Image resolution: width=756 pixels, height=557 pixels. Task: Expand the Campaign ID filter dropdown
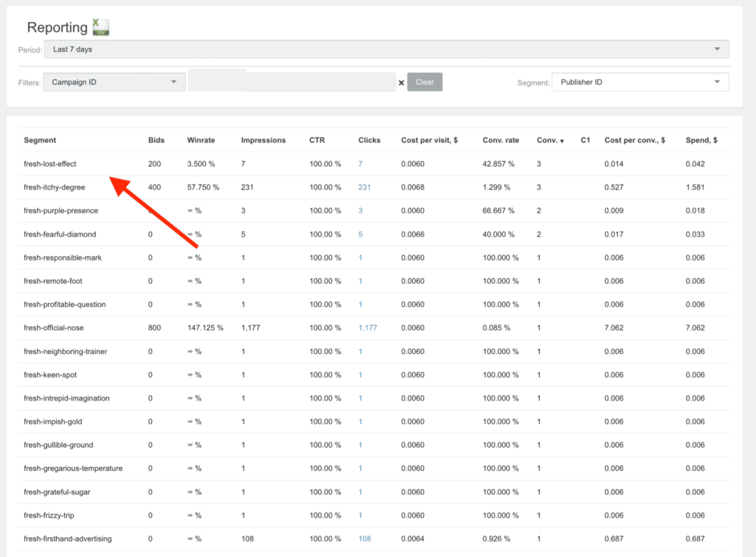pos(114,82)
